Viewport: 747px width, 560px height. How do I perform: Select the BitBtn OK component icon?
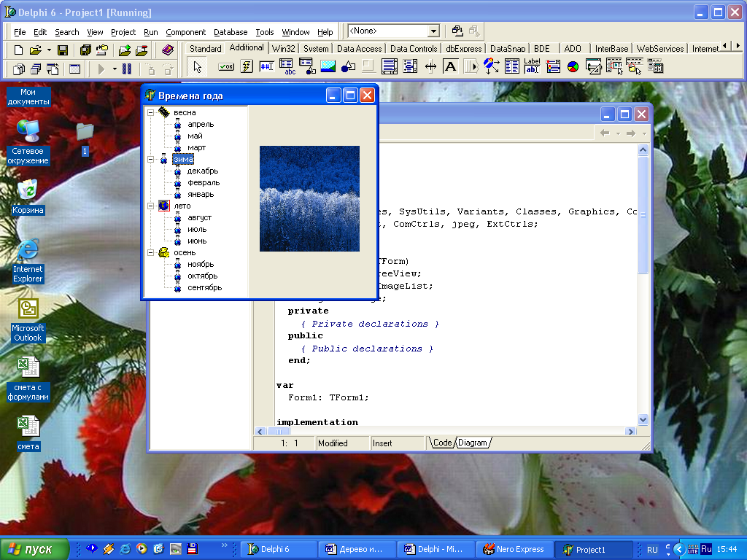click(226, 67)
